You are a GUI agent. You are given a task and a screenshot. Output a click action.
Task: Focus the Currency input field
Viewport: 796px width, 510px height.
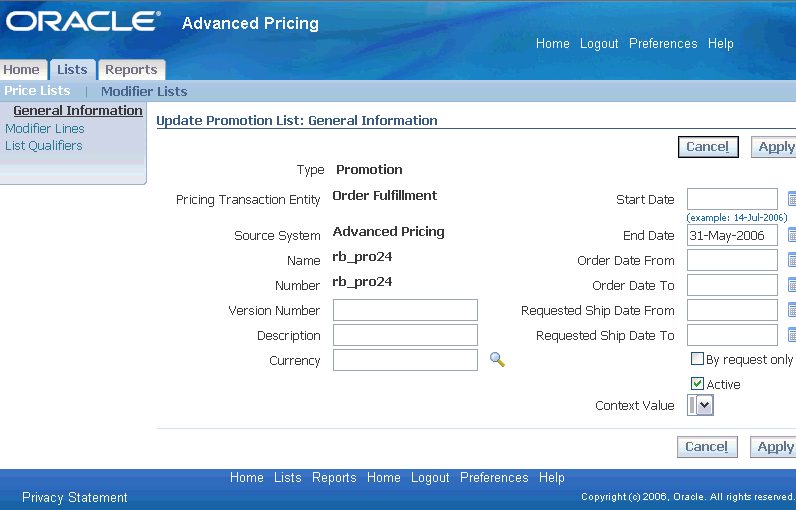tap(405, 360)
